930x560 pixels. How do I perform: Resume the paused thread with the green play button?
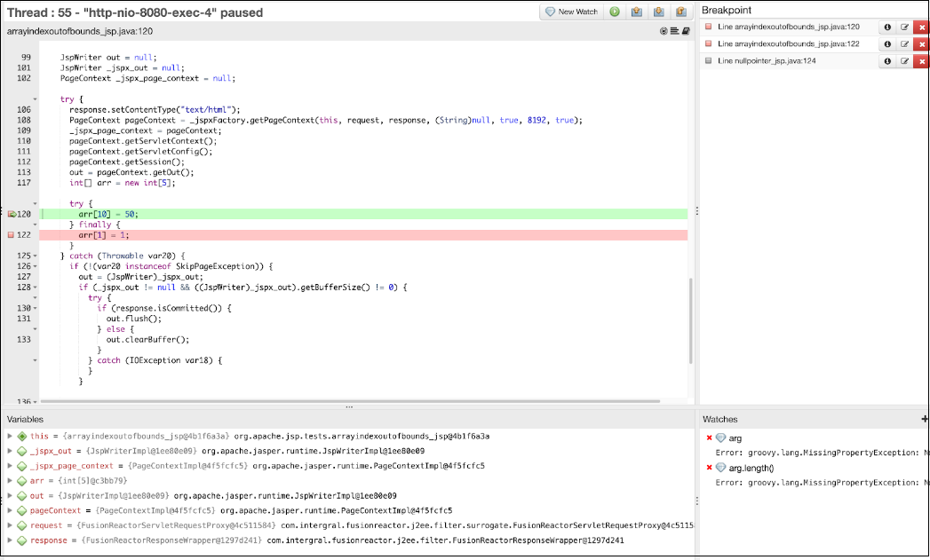point(615,12)
